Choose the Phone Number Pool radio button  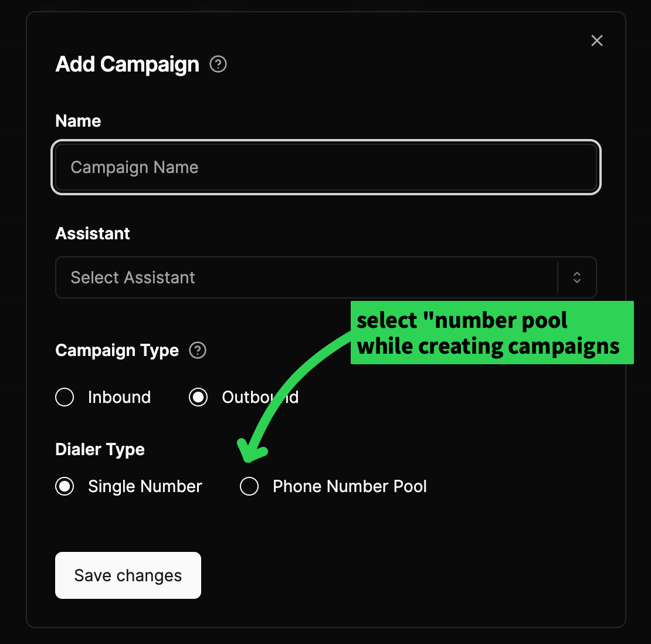click(x=249, y=486)
